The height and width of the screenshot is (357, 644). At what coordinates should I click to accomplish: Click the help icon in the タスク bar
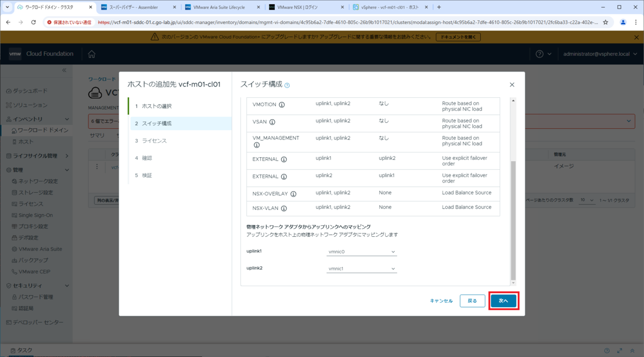[x=607, y=351]
